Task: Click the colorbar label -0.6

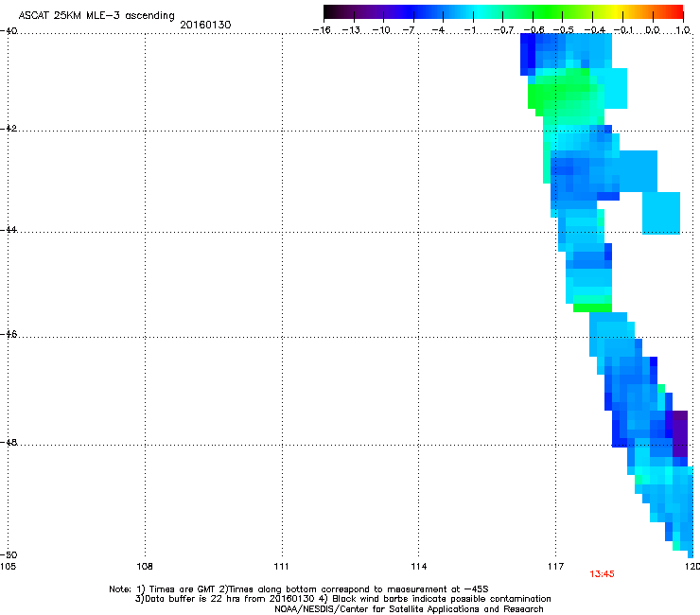Action: (x=534, y=30)
